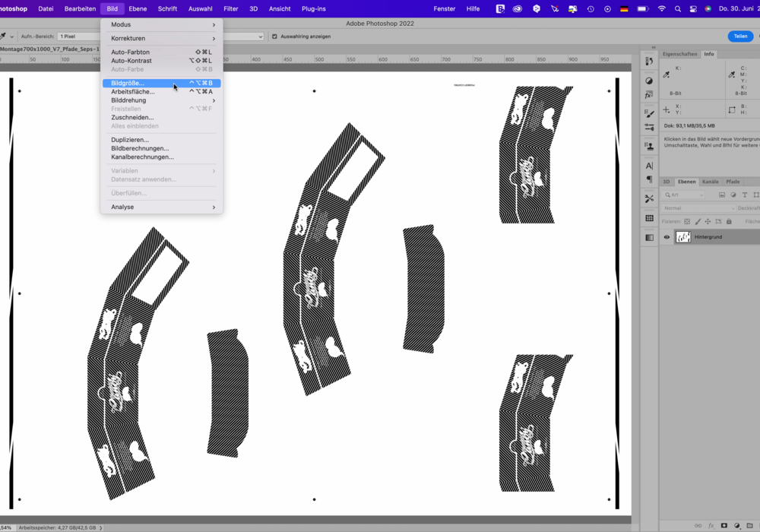Open the Brushes panel icon

pyautogui.click(x=649, y=113)
